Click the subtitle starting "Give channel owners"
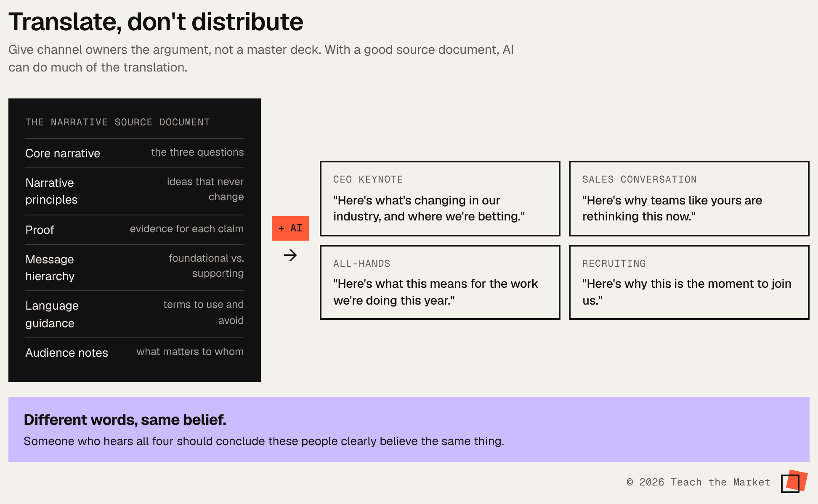818x504 pixels. (x=261, y=58)
